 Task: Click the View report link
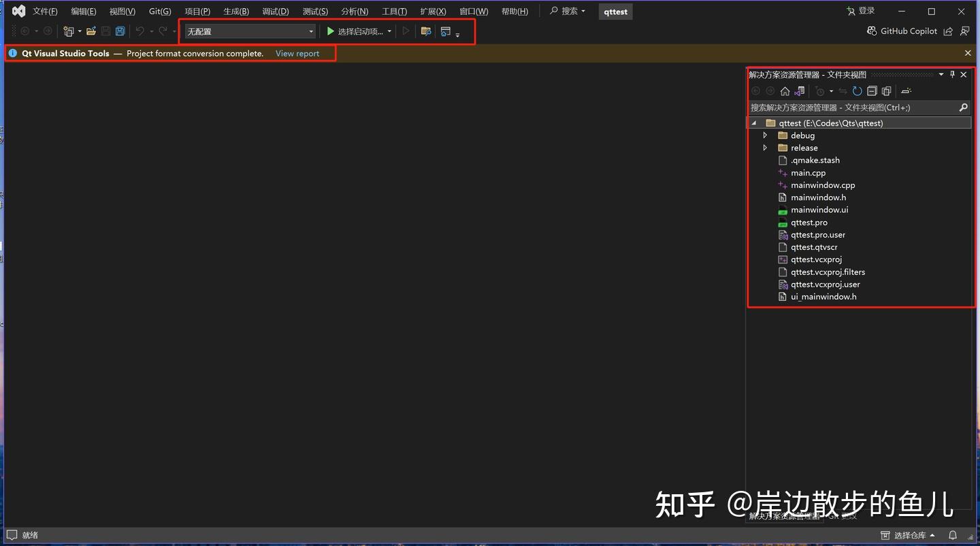click(297, 53)
